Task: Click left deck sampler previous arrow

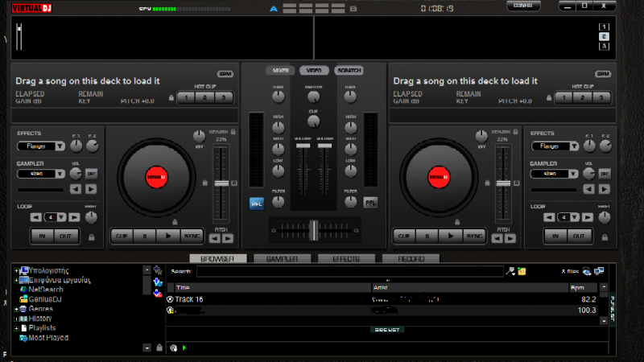Action: [x=76, y=189]
